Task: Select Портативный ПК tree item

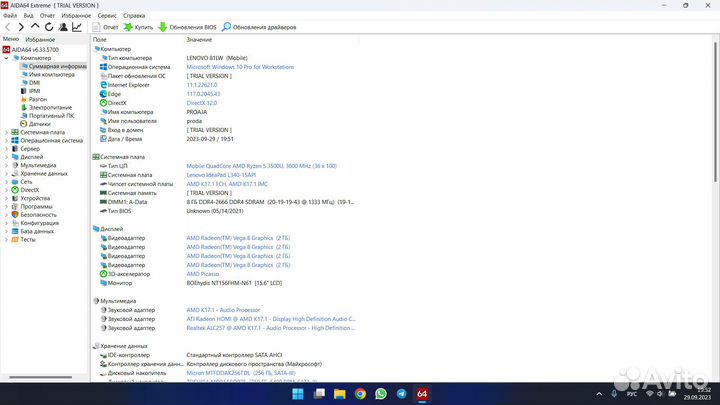Action: tap(47, 116)
